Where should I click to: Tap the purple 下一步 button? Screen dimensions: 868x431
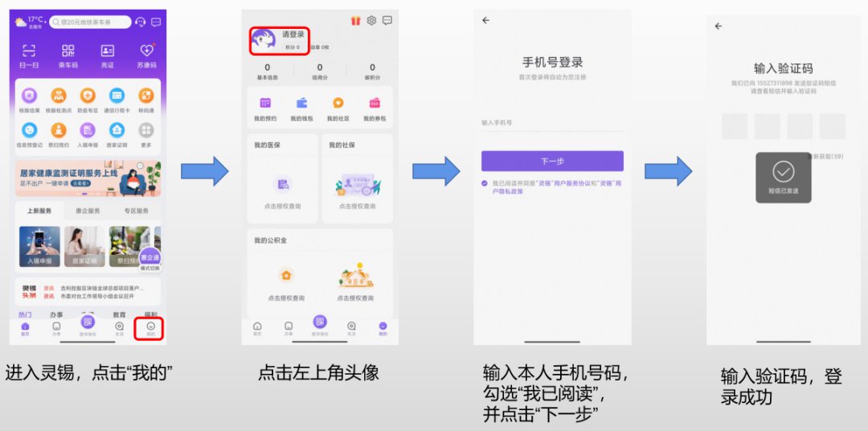552,161
